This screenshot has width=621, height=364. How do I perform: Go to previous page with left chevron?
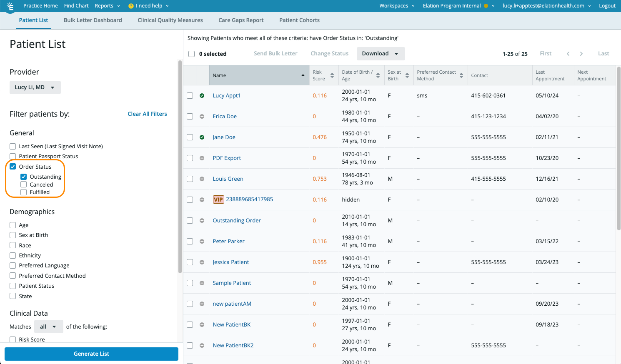pos(568,54)
